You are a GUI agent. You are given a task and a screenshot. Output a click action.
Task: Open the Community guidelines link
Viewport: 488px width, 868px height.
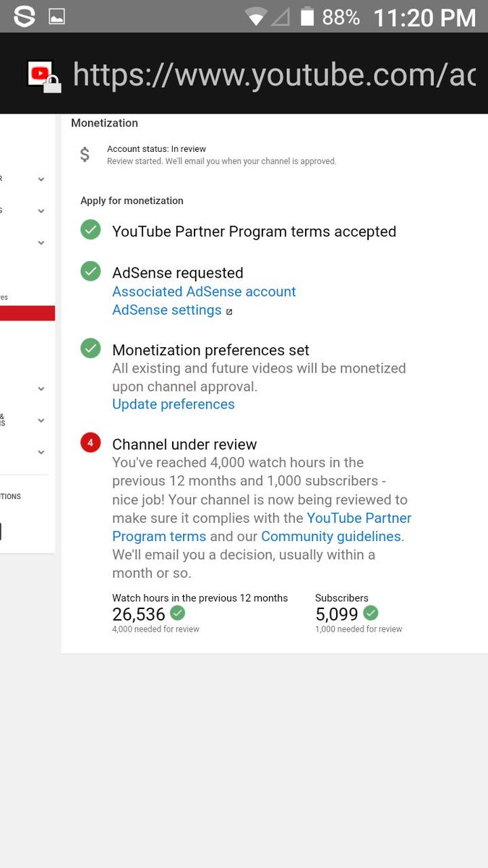(x=331, y=537)
